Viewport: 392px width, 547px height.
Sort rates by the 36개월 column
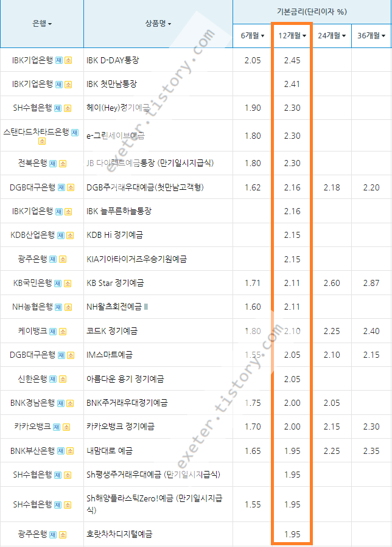point(371,35)
